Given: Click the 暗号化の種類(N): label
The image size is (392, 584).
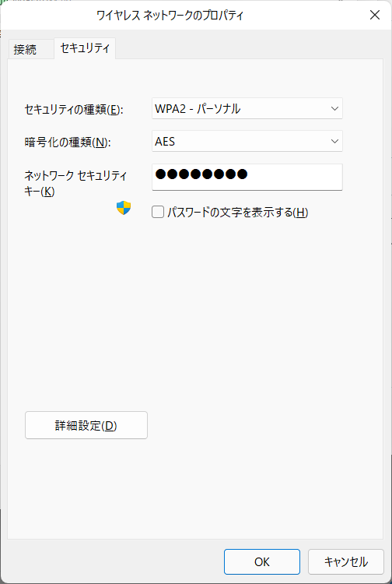Looking at the screenshot, I should 68,142.
